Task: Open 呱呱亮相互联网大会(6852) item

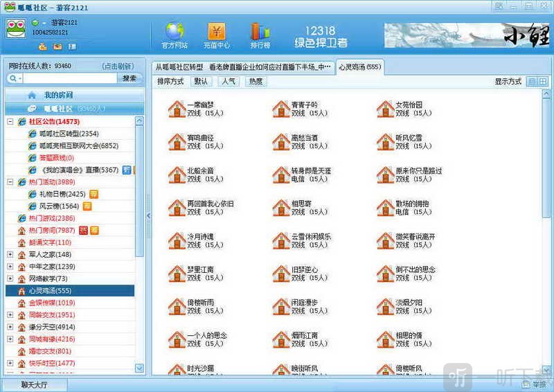Action: pyautogui.click(x=79, y=145)
